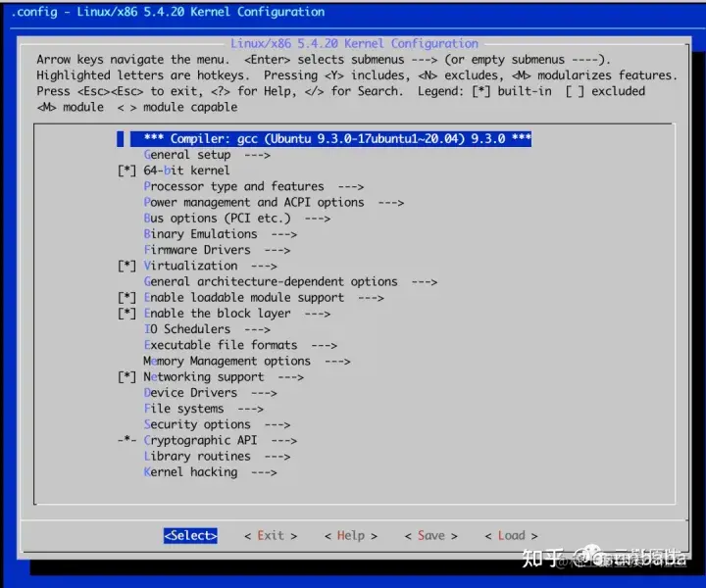Expand Enable loadable module support arrow
The height and width of the screenshot is (588, 706).
tap(371, 298)
